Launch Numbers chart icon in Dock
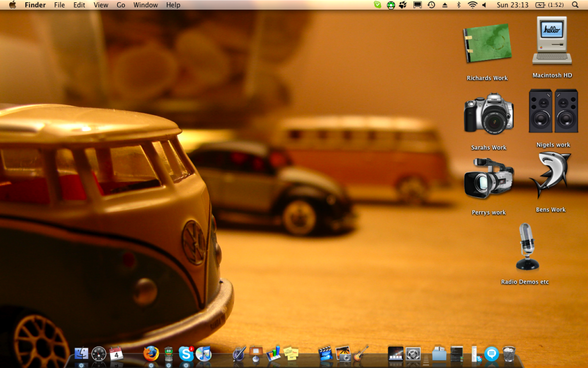The width and height of the screenshot is (588, 368). [273, 354]
